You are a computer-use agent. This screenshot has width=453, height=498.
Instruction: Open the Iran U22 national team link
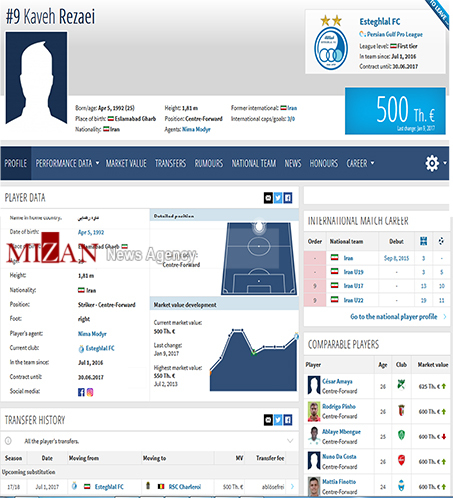tap(353, 300)
